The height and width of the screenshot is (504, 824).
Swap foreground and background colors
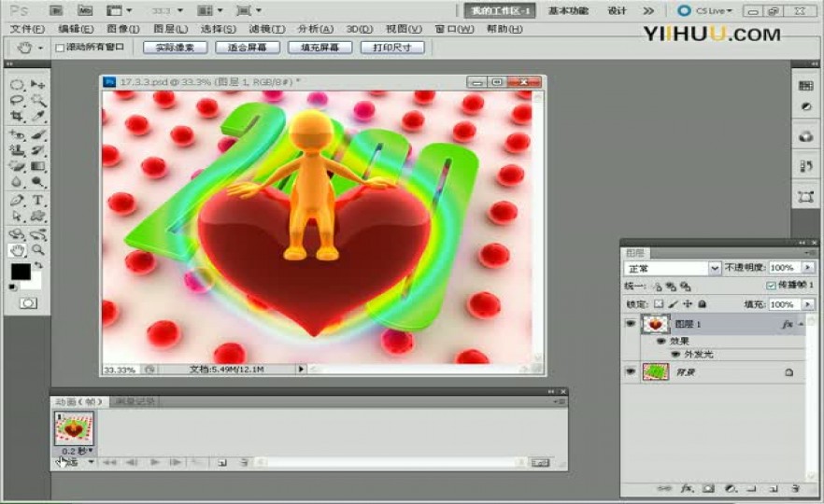38,265
